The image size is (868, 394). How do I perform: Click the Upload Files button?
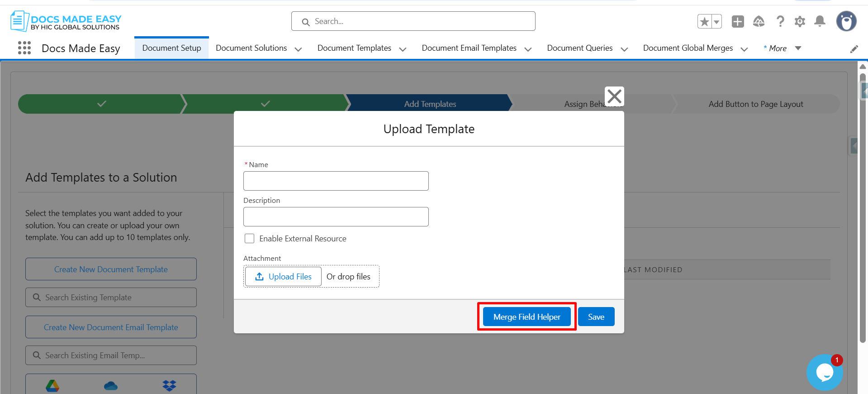coord(284,276)
